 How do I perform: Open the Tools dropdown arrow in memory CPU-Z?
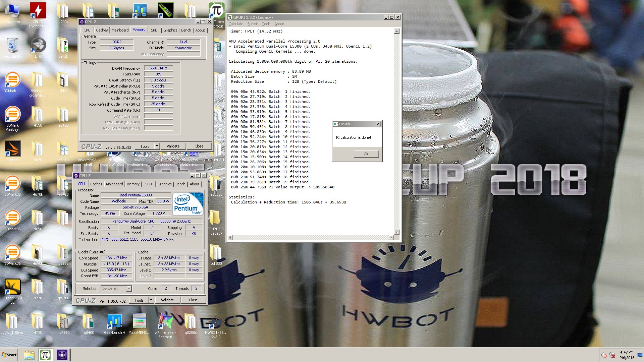157,146
